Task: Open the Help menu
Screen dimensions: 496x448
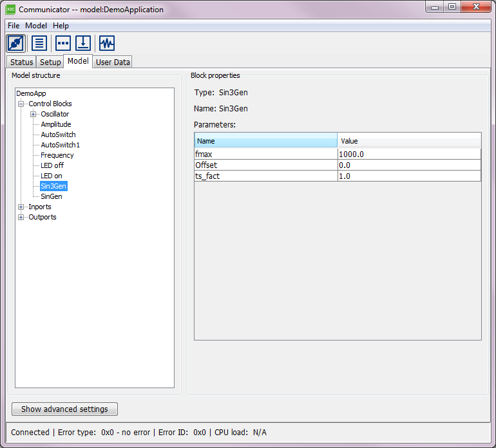Action: tap(61, 26)
